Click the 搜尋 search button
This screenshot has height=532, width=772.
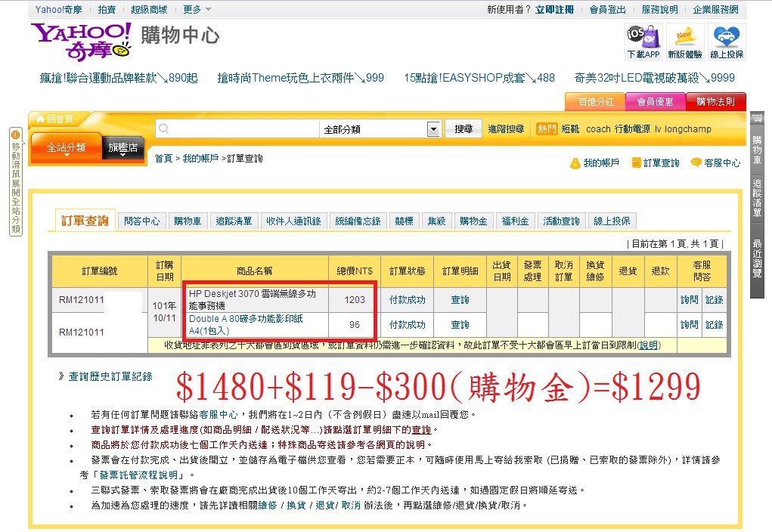464,129
